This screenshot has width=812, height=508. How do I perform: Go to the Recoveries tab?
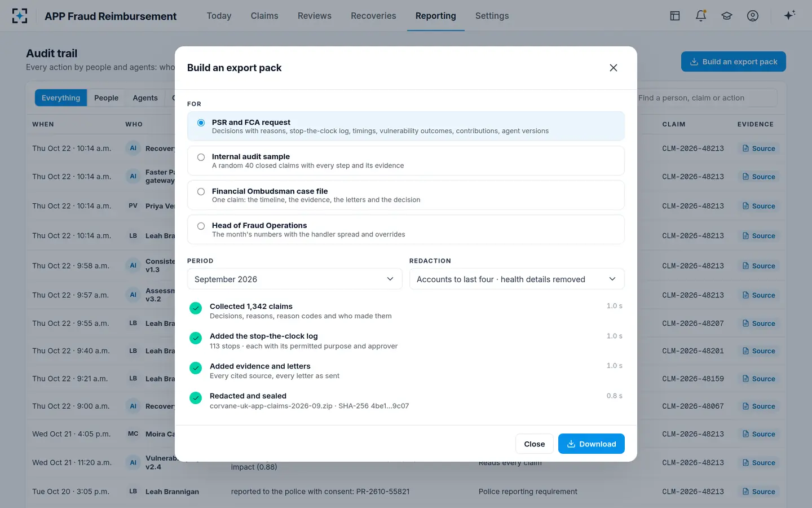[x=373, y=16]
